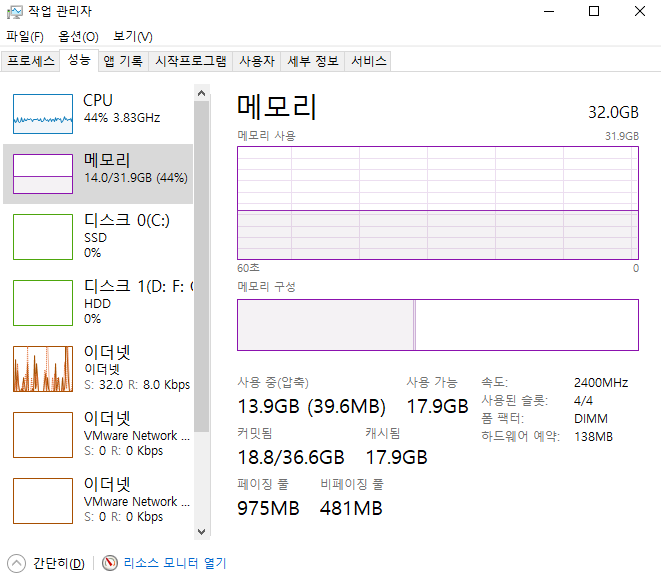The image size is (661, 585).
Task: Click the 13.9GB (39.6MB) in-use value
Action: tap(312, 407)
